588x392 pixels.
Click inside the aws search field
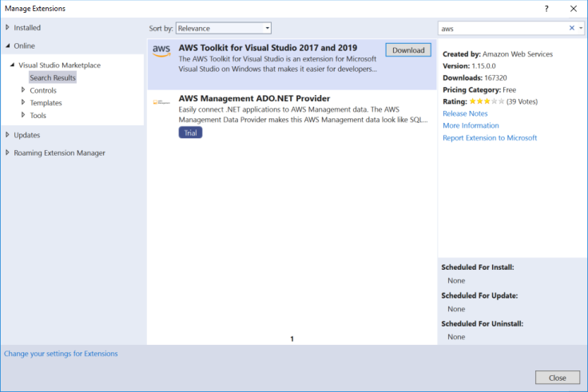pyautogui.click(x=503, y=29)
